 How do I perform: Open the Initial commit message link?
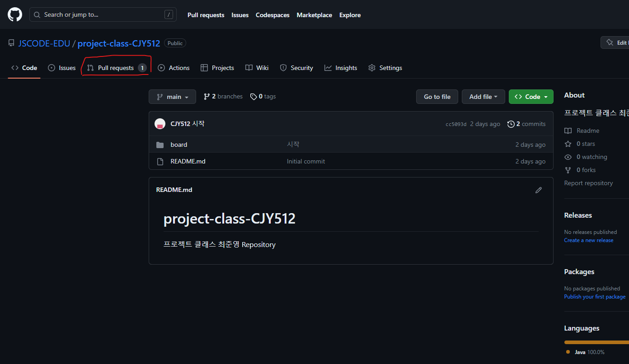[x=306, y=161]
